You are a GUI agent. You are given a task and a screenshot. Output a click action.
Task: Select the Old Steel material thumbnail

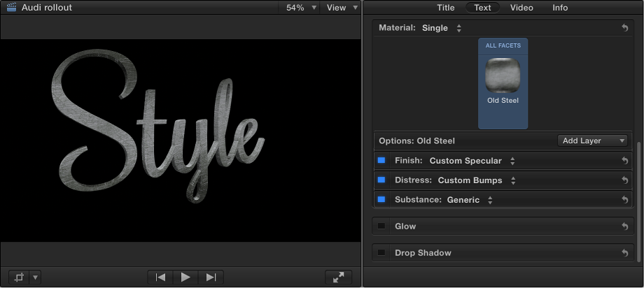pyautogui.click(x=503, y=75)
